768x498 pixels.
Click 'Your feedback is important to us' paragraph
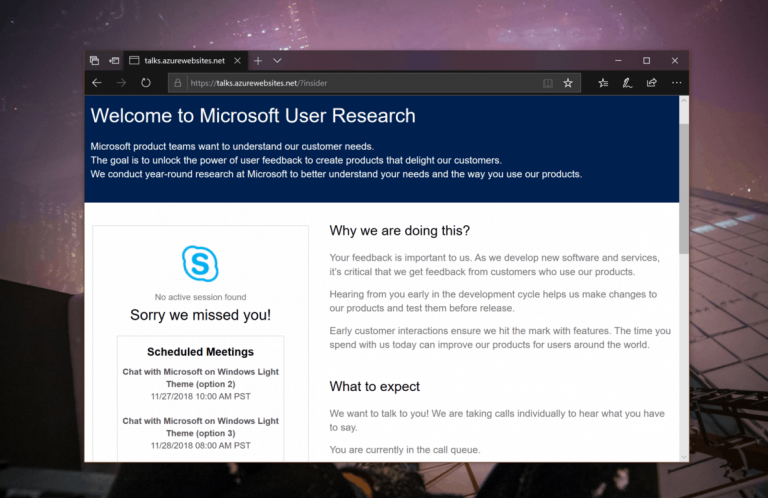[495, 264]
